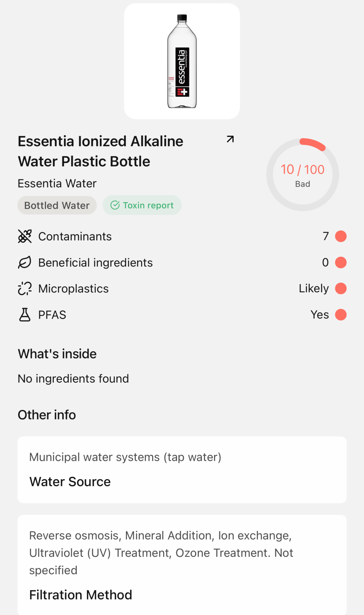Select the Bottled Water category tag
364x615 pixels.
(57, 205)
